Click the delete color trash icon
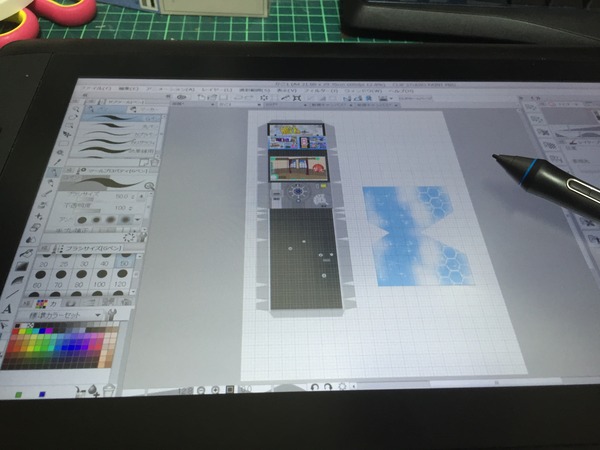This screenshot has width=600, height=450. pos(109,390)
